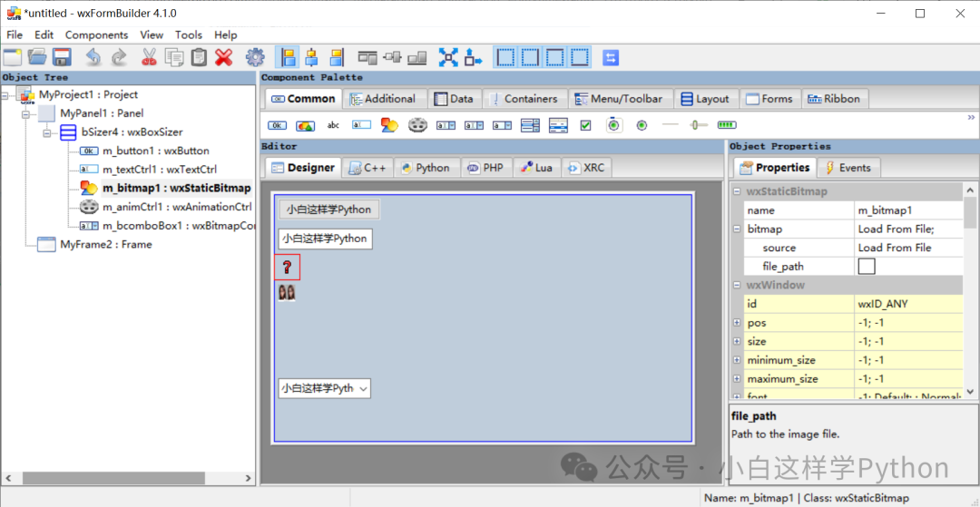Open the combo box dropdown in the designer
The image size is (980, 507).
[x=363, y=388]
